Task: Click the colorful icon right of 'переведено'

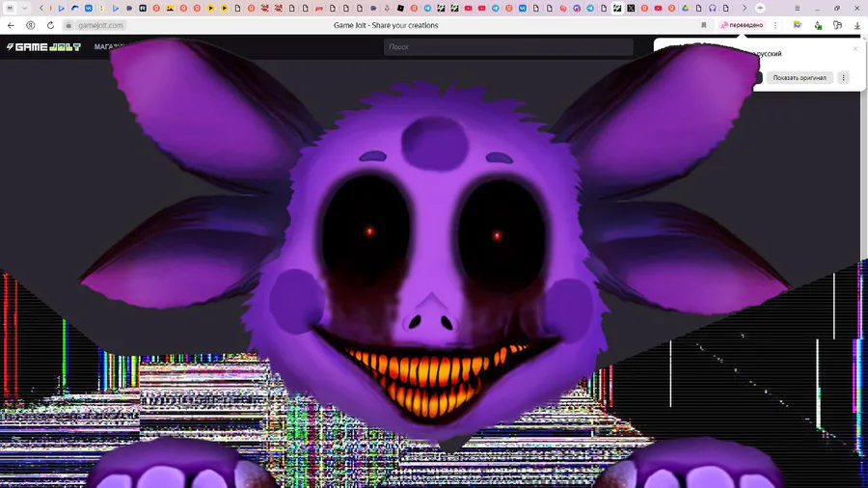Action: 798,25
